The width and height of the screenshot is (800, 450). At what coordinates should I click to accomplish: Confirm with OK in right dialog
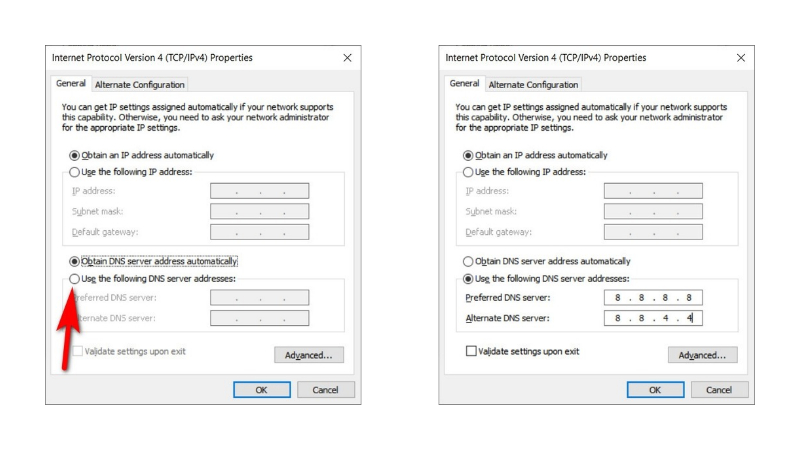[656, 390]
